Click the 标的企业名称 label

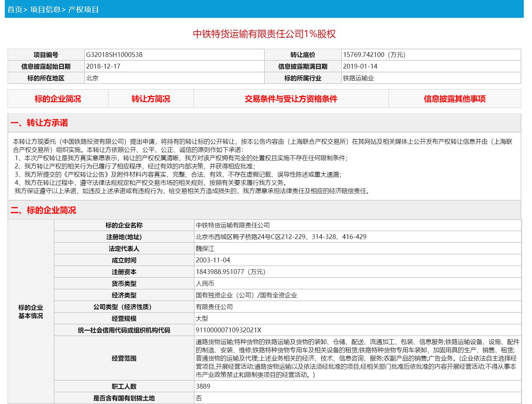(124, 225)
